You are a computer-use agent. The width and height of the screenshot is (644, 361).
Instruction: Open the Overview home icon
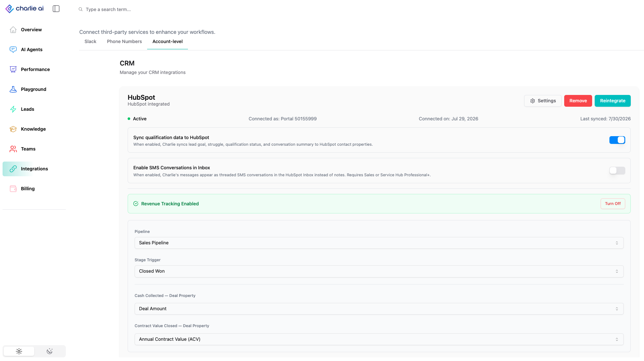pyautogui.click(x=13, y=30)
